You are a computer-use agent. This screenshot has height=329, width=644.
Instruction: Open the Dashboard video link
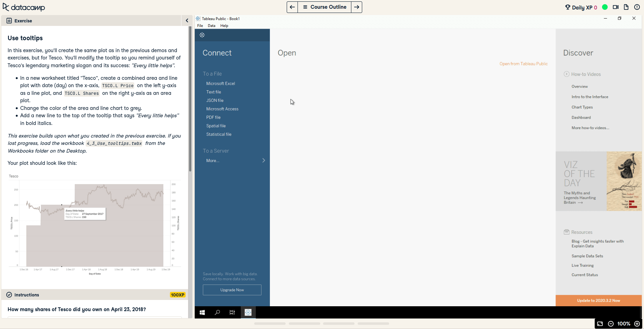click(x=581, y=117)
